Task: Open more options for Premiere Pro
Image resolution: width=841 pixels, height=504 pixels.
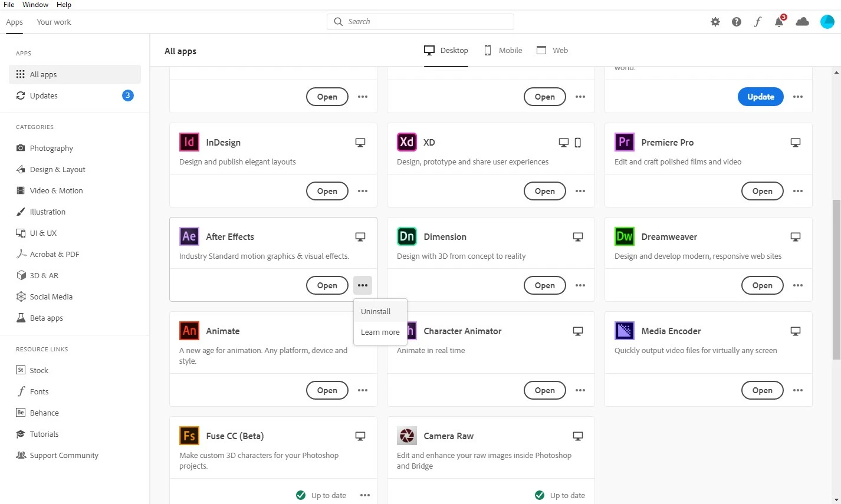Action: pos(798,191)
